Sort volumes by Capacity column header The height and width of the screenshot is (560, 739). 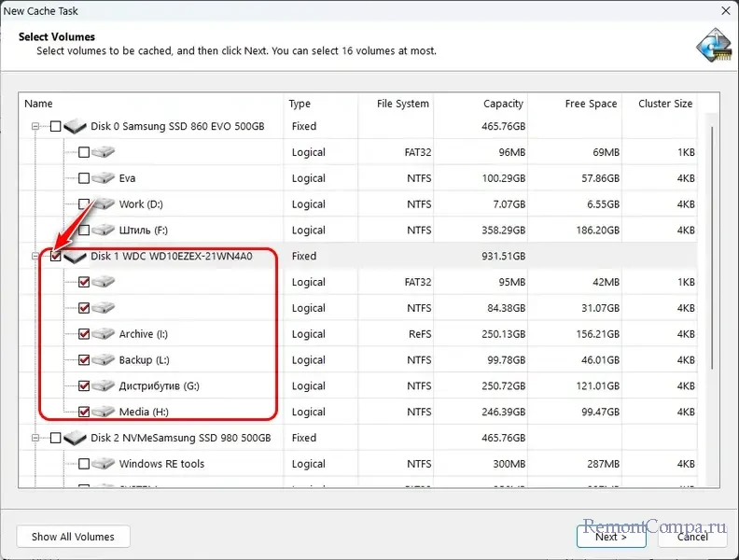(503, 104)
